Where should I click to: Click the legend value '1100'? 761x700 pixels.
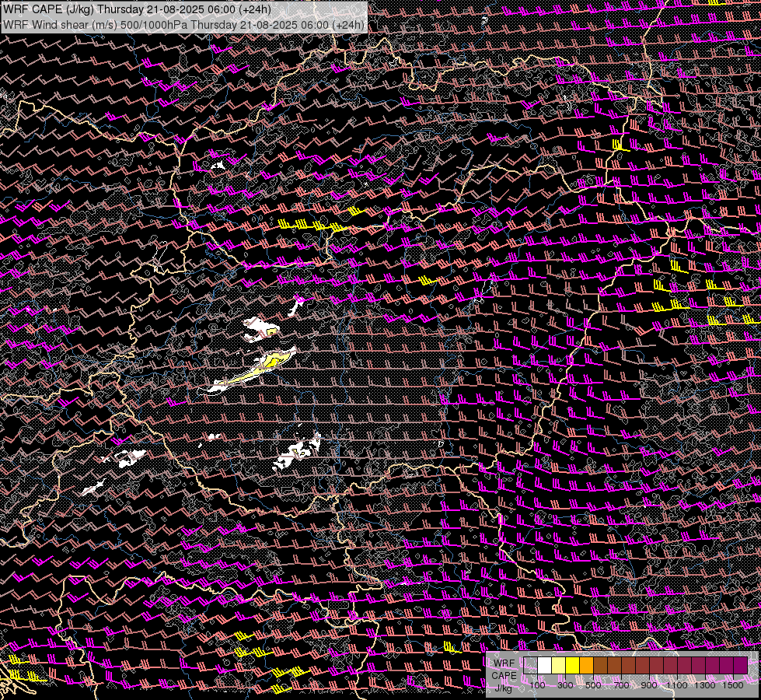tap(677, 685)
